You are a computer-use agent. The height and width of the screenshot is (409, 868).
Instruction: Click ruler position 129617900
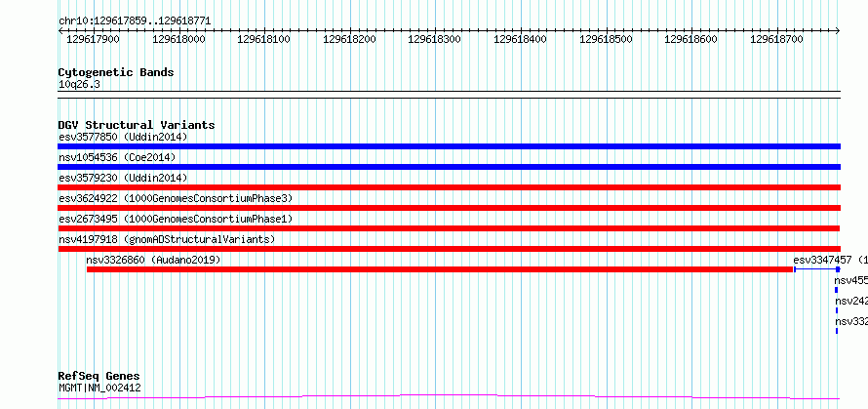pos(93,39)
